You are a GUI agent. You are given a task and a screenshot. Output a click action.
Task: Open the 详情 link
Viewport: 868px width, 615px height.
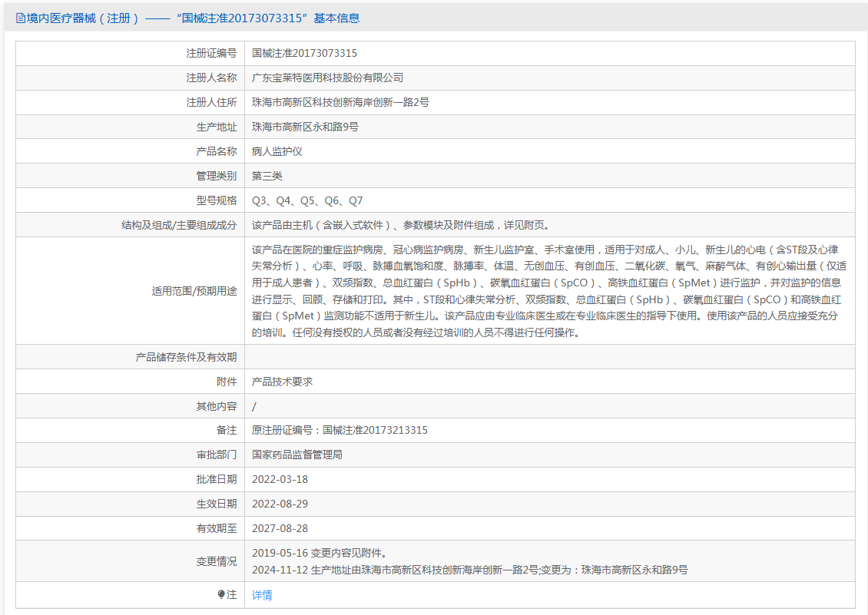click(262, 595)
